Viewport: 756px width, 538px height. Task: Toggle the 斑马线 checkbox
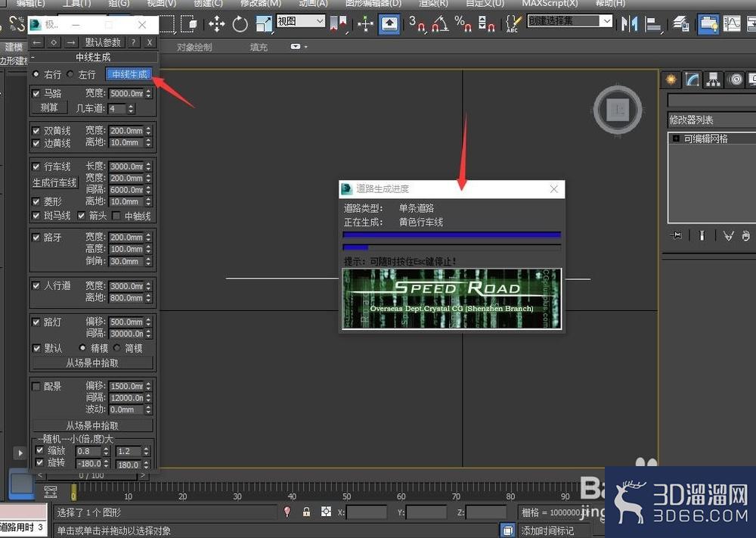click(x=36, y=216)
